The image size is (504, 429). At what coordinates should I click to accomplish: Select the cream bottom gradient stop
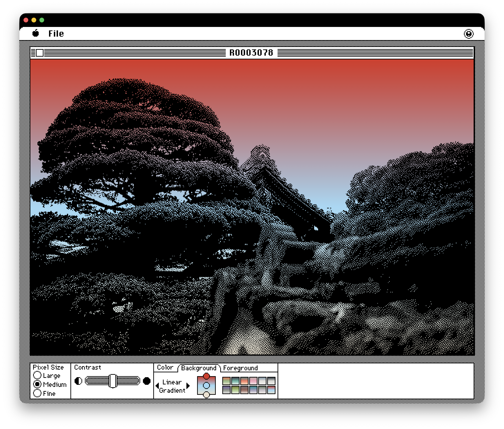(206, 395)
